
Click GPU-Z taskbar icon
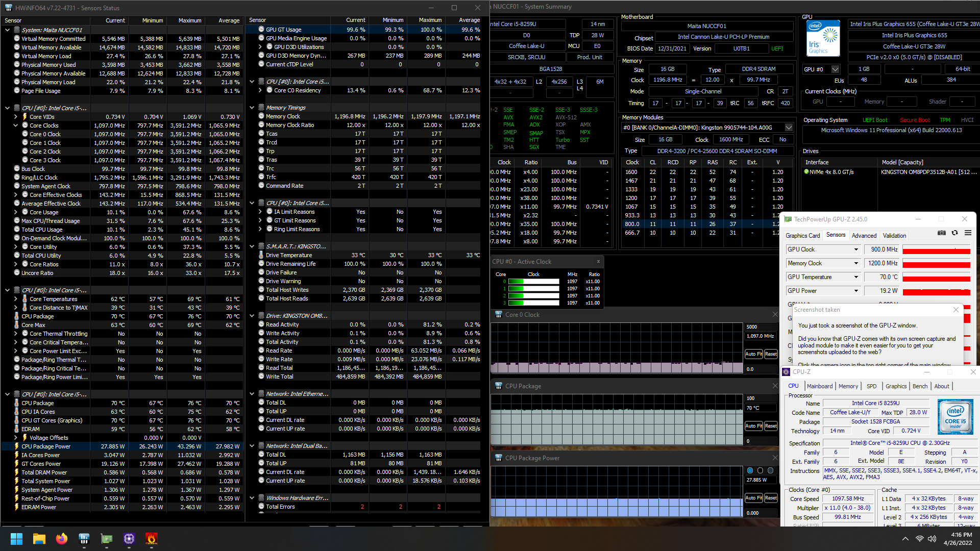click(107, 539)
